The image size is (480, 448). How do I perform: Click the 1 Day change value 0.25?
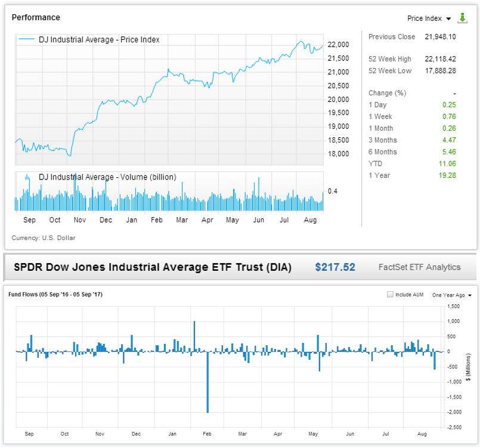[449, 105]
